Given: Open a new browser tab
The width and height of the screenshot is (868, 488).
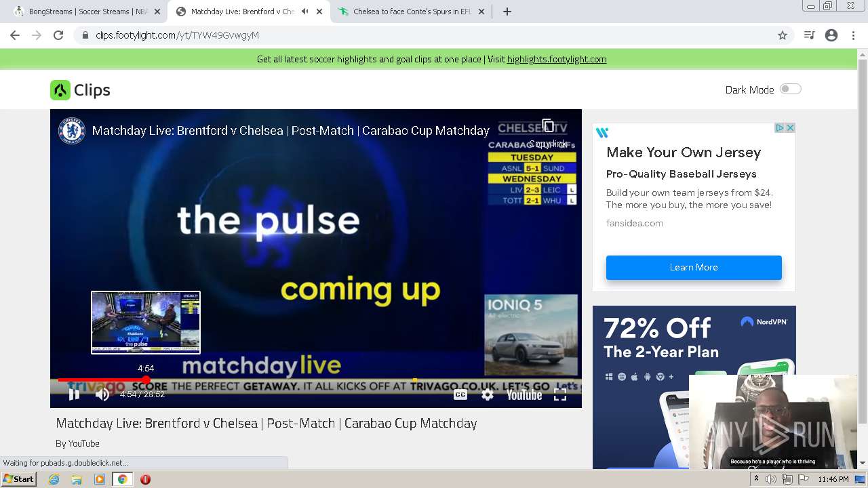Looking at the screenshot, I should coord(507,12).
